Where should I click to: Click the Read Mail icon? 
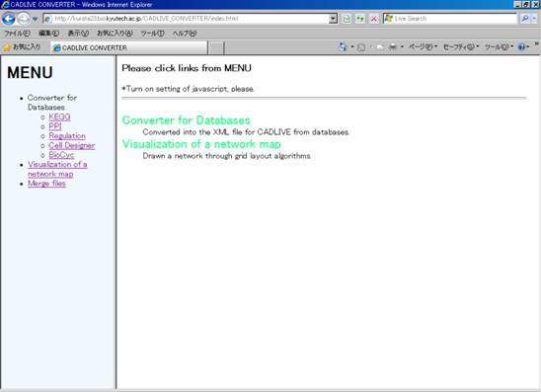pyautogui.click(x=380, y=47)
